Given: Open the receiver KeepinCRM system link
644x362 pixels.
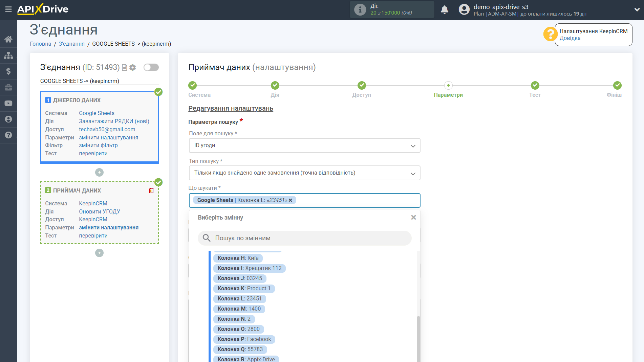Looking at the screenshot, I should pos(93,204).
